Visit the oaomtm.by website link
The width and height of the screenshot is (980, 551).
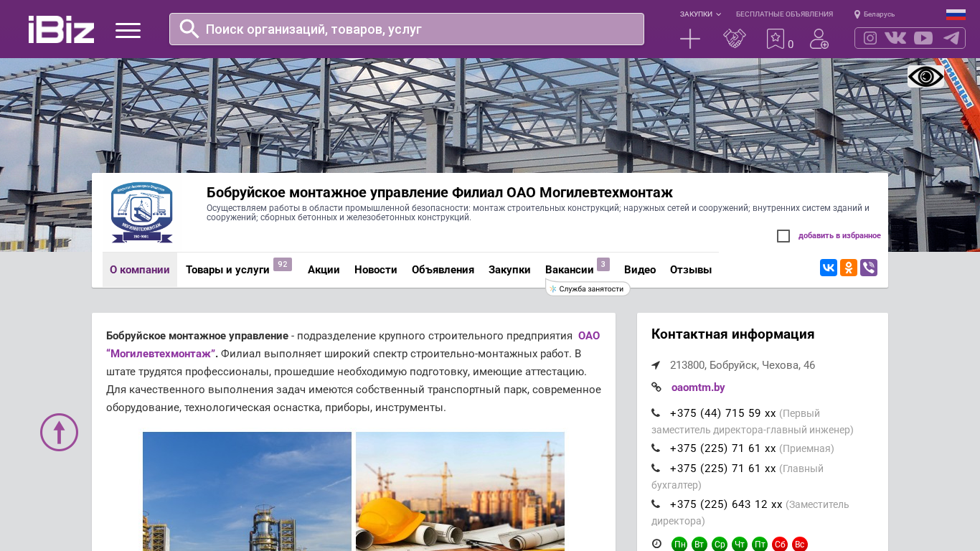pos(698,387)
